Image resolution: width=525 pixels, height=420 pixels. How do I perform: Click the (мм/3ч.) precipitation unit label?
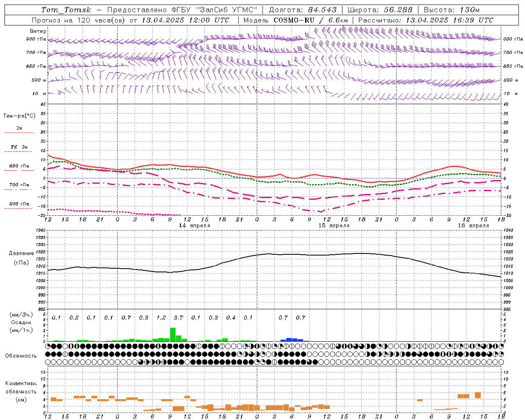pyautogui.click(x=21, y=315)
